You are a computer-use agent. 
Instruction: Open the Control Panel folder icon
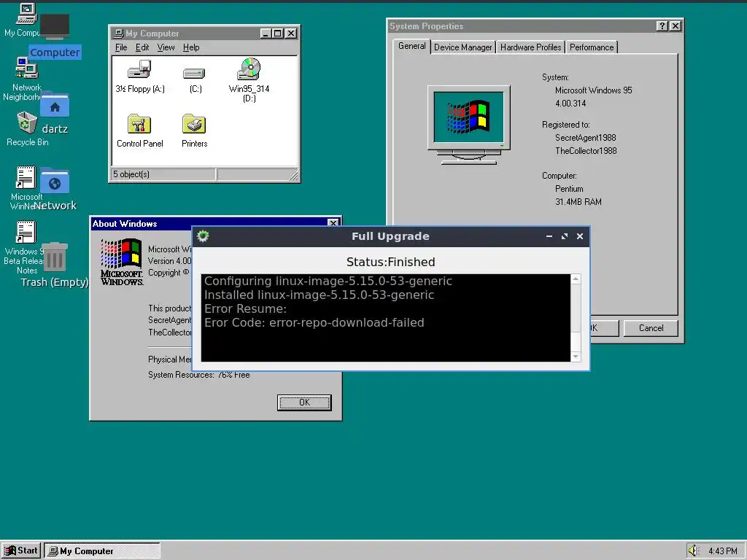pos(139,124)
